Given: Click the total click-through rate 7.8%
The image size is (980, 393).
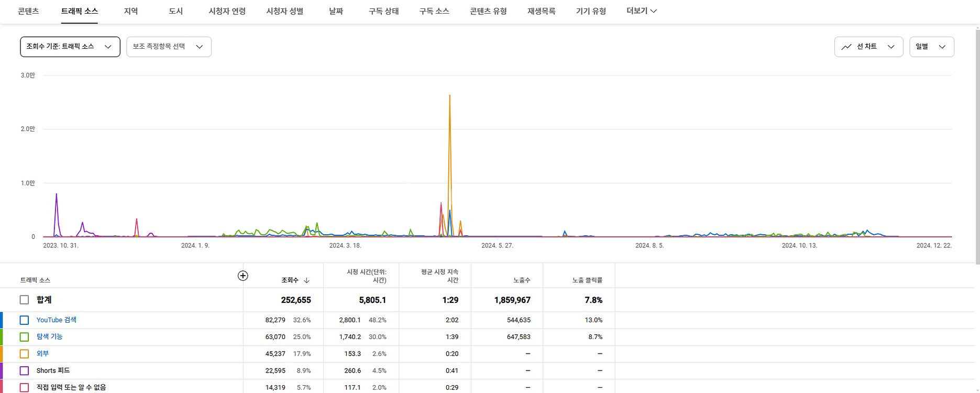Looking at the screenshot, I should click(593, 300).
